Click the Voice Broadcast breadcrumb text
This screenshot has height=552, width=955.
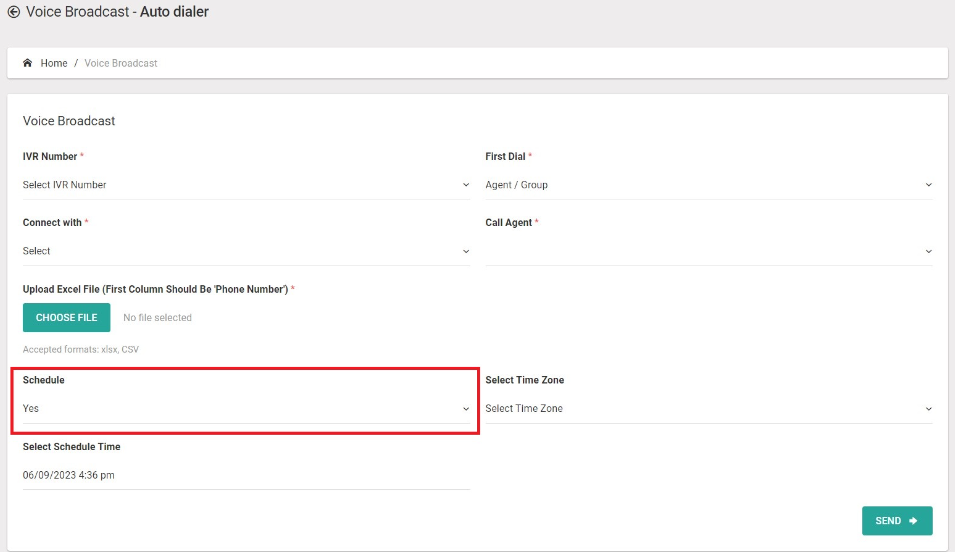click(x=121, y=63)
